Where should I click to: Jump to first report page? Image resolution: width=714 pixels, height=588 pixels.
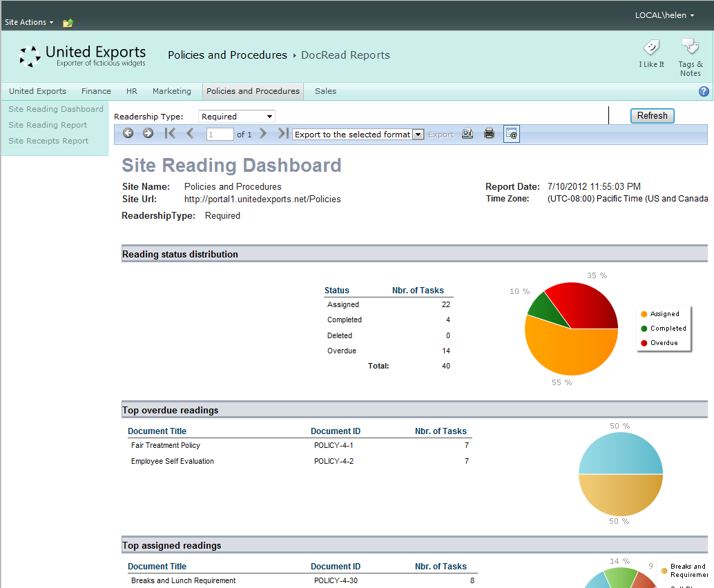(x=170, y=133)
